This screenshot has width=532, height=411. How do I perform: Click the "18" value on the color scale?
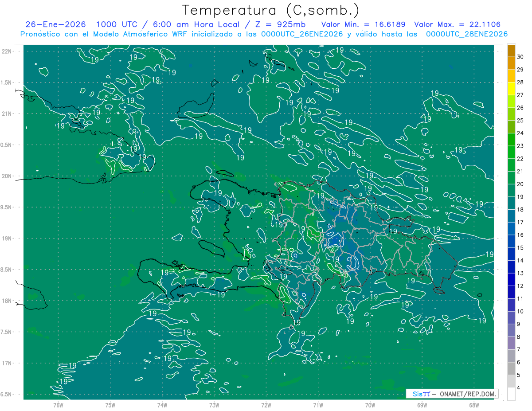coord(520,210)
